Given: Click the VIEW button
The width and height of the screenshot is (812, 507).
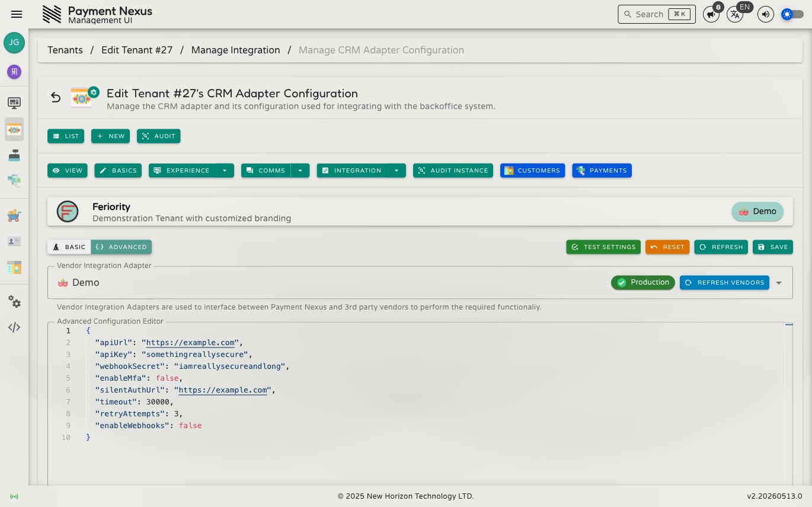Looking at the screenshot, I should (68, 171).
